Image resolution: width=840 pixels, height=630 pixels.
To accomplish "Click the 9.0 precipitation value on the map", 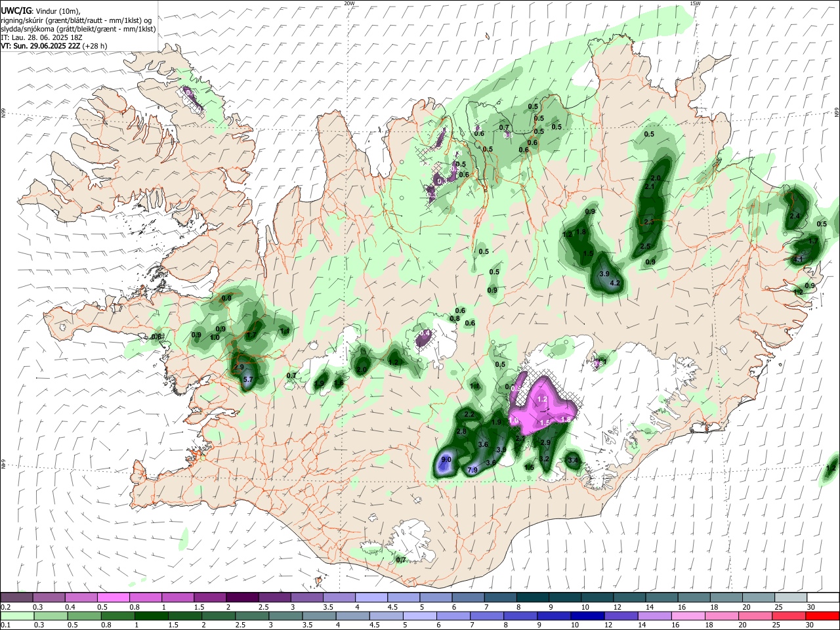I will tap(446, 459).
